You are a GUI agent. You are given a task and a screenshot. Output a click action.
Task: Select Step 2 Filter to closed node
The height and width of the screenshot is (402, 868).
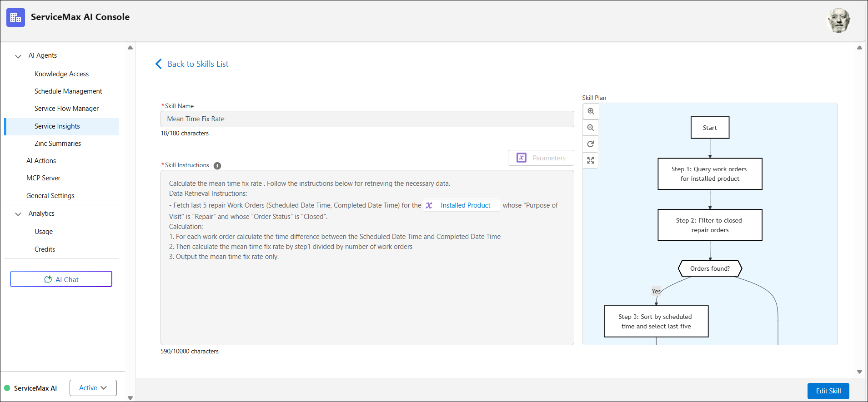(x=710, y=225)
